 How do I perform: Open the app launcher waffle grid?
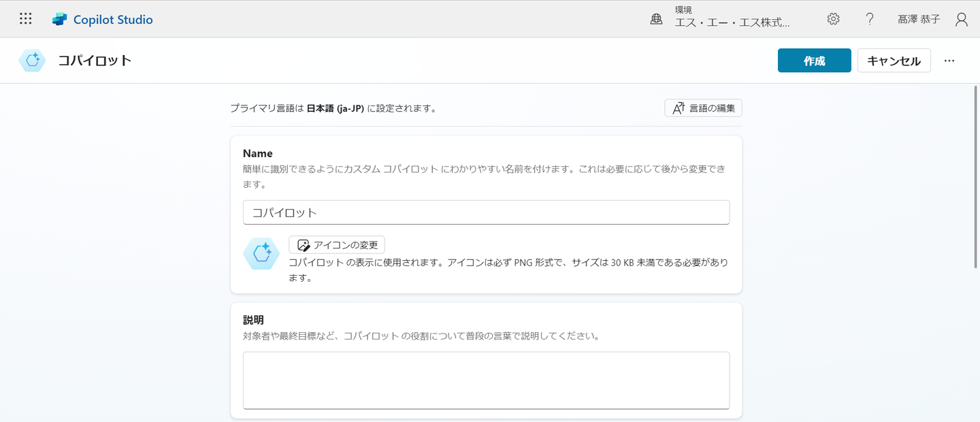tap(26, 19)
